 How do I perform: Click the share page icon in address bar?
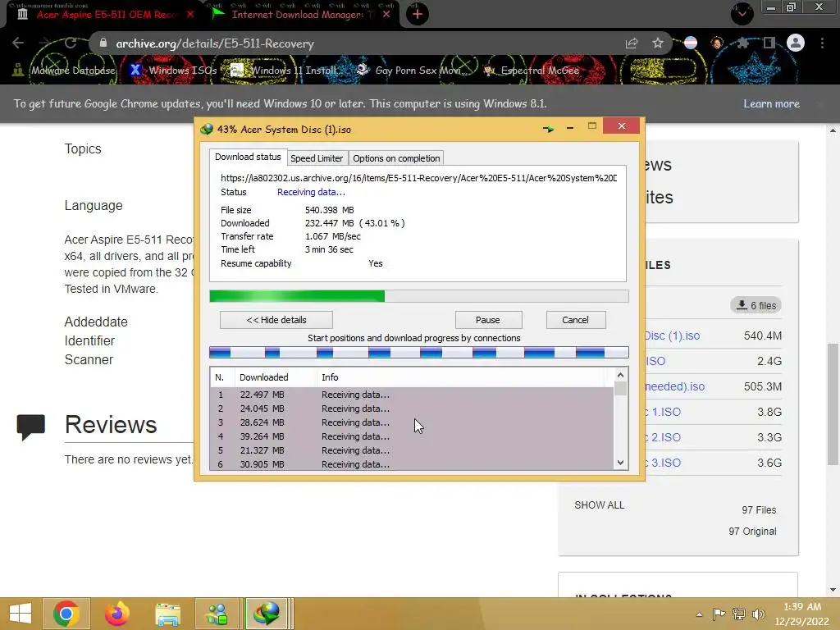(x=632, y=43)
